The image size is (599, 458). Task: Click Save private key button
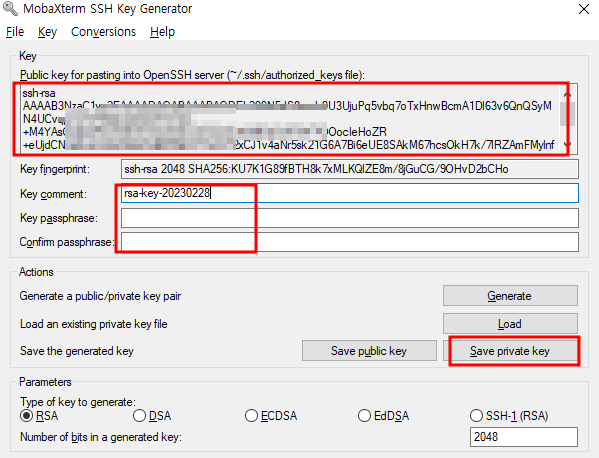click(x=510, y=351)
